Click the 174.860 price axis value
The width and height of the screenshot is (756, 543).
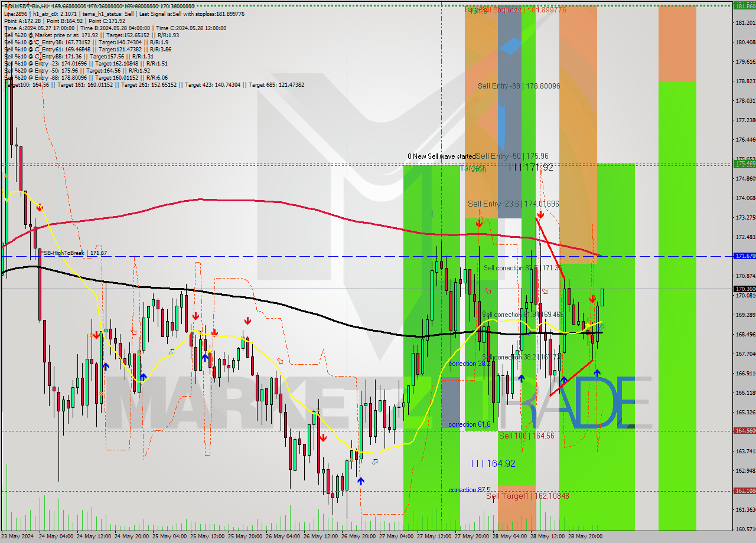pyautogui.click(x=745, y=178)
